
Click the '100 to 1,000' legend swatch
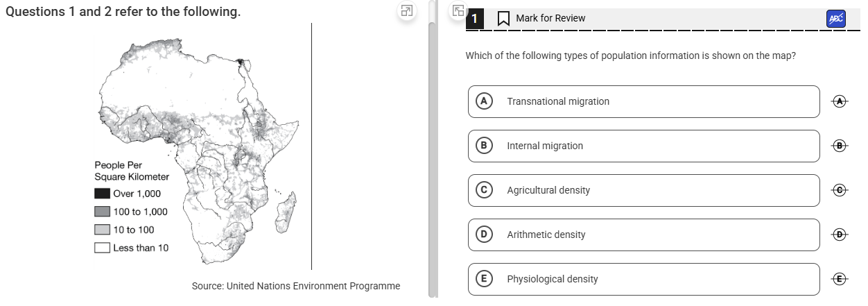tap(102, 212)
